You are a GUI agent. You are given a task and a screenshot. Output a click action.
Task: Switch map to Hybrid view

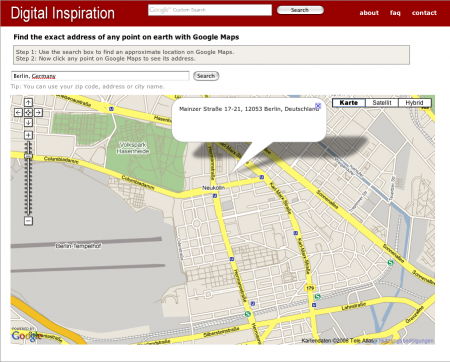tap(414, 103)
